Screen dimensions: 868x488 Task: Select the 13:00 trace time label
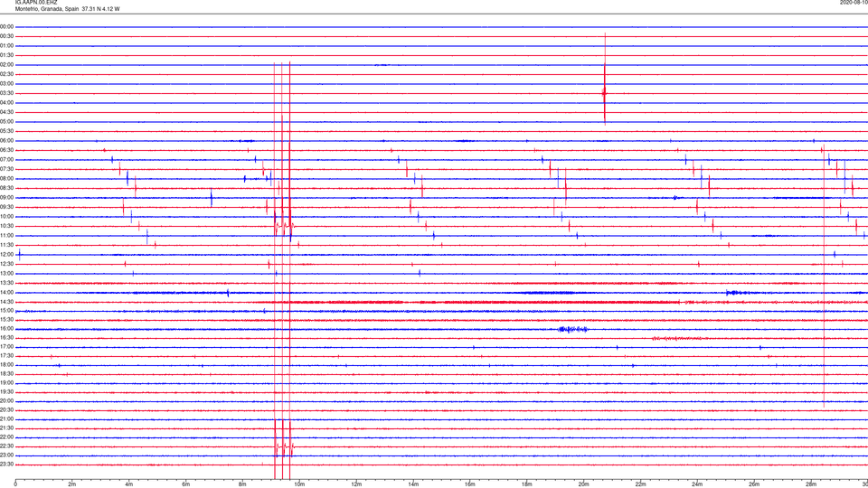click(x=6, y=273)
